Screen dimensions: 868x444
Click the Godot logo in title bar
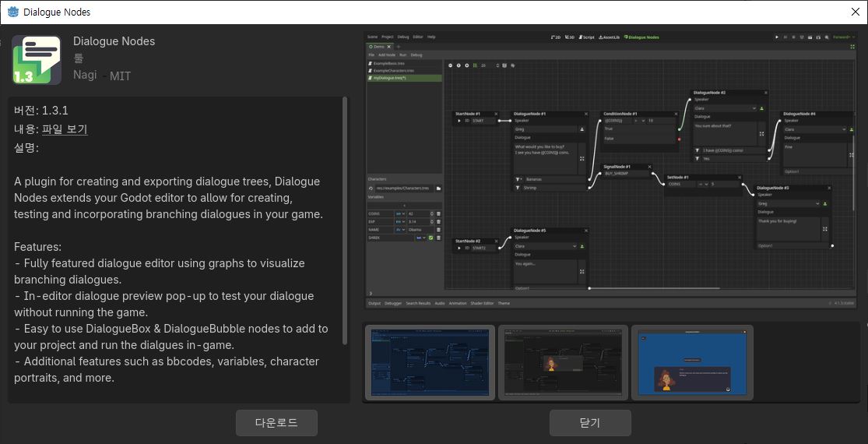[13, 12]
